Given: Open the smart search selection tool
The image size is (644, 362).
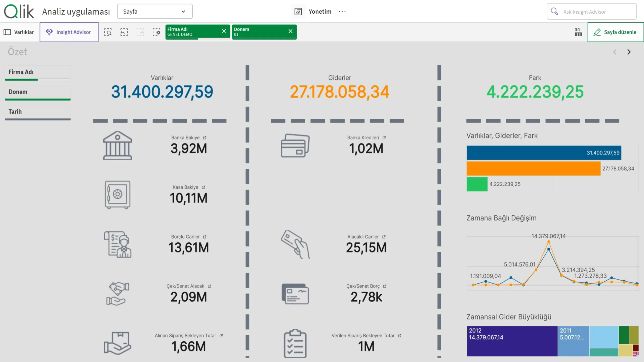Looking at the screenshot, I should (x=108, y=32).
